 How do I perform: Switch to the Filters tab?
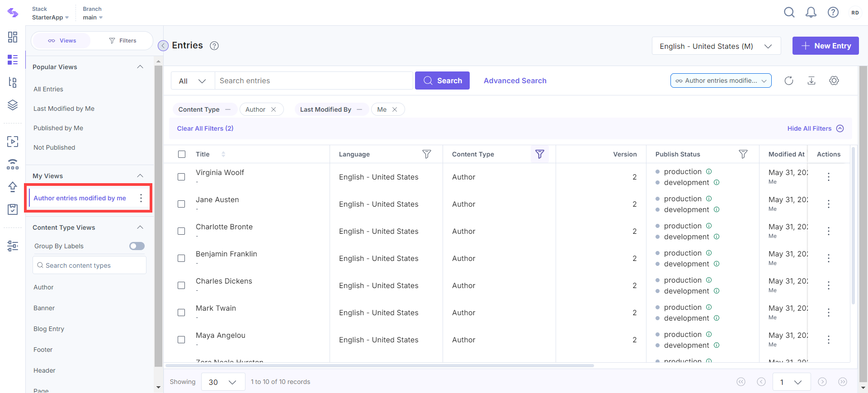[123, 41]
